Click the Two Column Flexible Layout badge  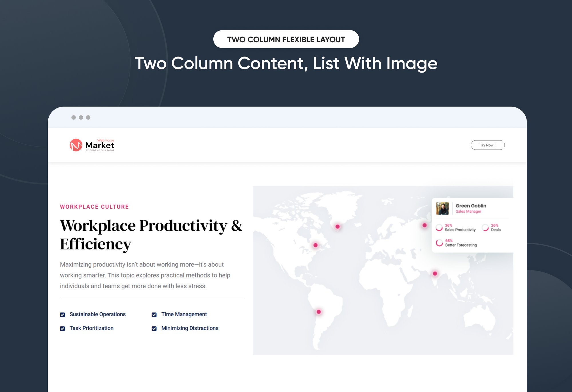point(286,39)
